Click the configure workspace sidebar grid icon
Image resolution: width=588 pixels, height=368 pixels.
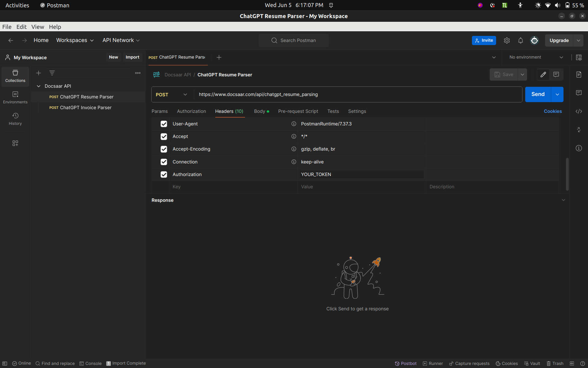tap(15, 143)
